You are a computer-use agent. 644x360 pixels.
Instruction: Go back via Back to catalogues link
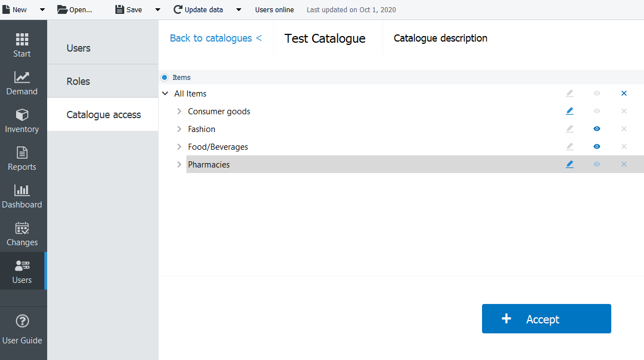(x=215, y=38)
